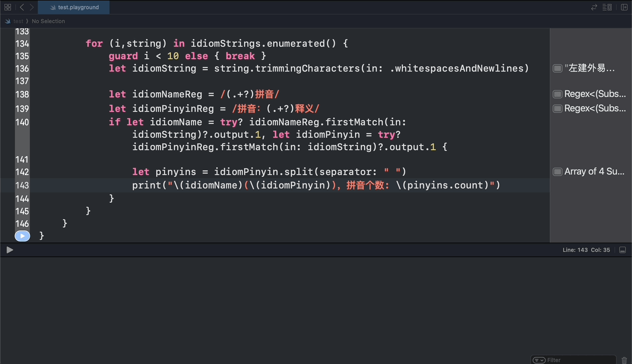Image resolution: width=632 pixels, height=364 pixels.
Task: Click the "/(.+?)拼音/" regex literal
Action: 250,94
